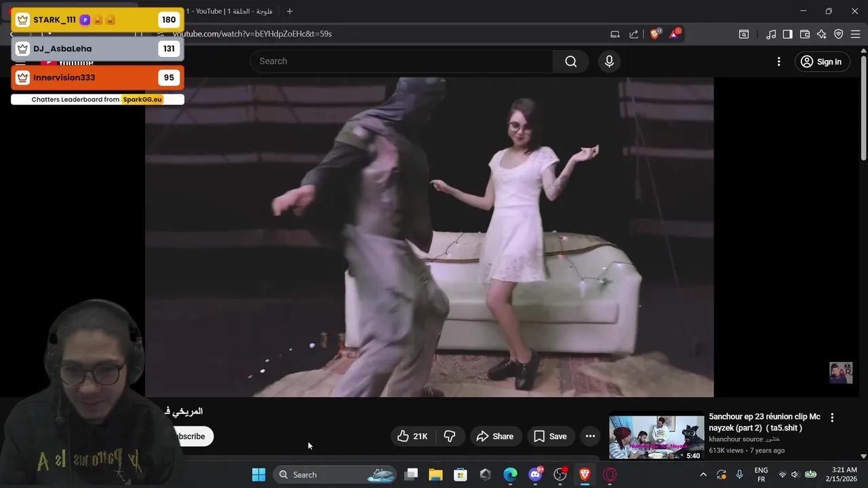Save the video to a playlist
868x488 pixels.
[x=550, y=436]
